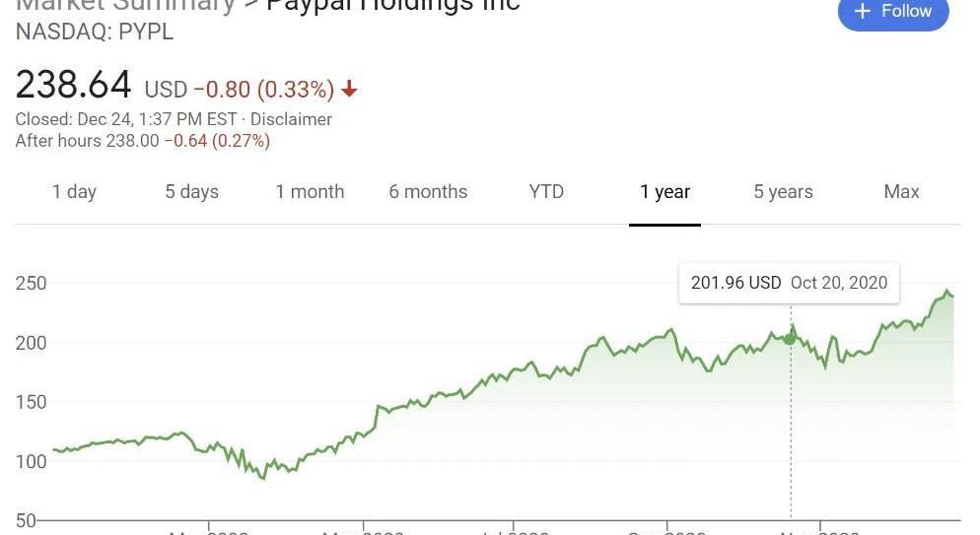Viewport: 980px width, 535px height.
Task: Switch to the 5 days tab
Action: pyautogui.click(x=191, y=191)
